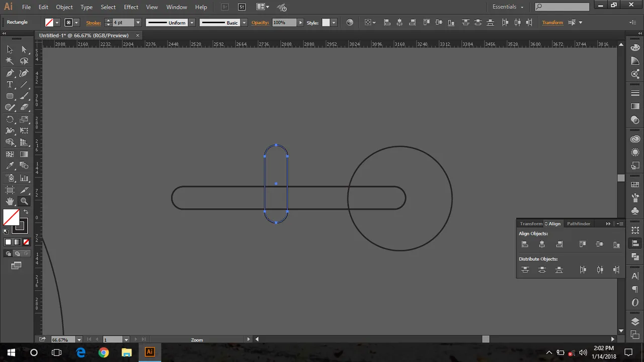Open the Object menu

point(64,7)
